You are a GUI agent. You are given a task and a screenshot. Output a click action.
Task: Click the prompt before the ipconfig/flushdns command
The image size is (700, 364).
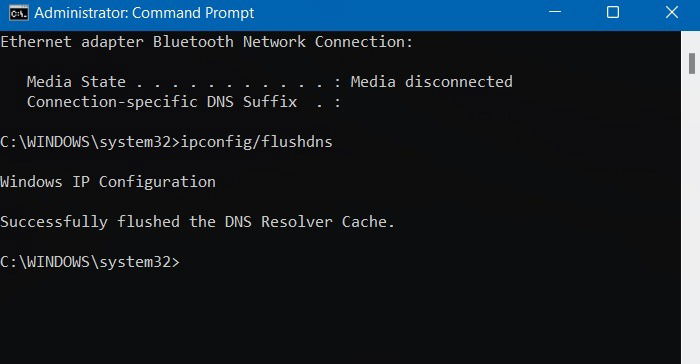pos(90,142)
